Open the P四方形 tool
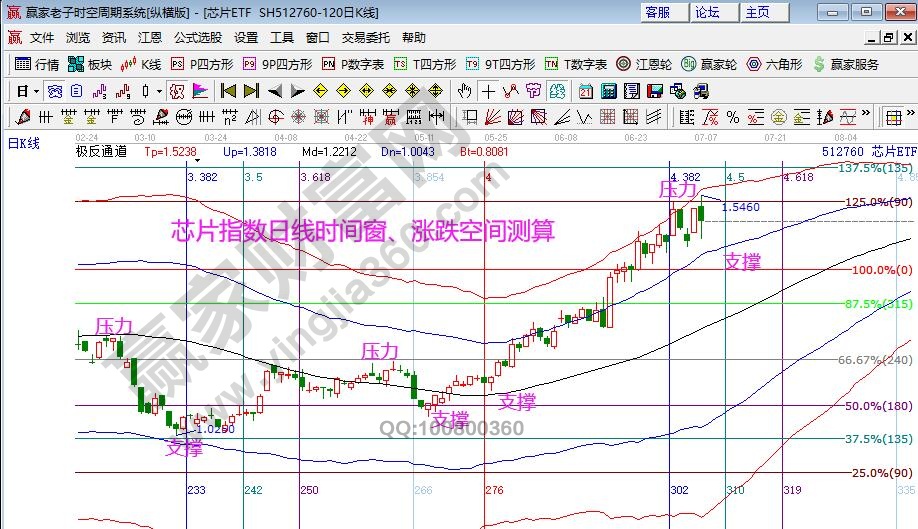 point(202,64)
